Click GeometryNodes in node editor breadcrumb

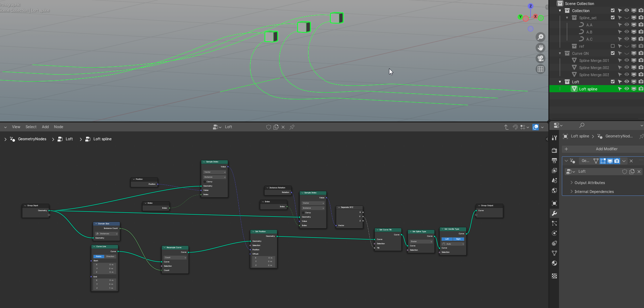[32, 139]
